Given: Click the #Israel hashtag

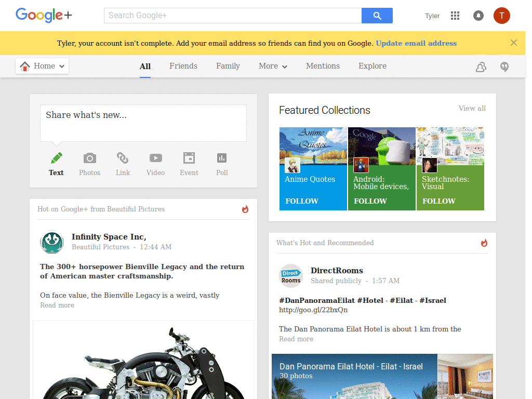Looking at the screenshot, I should [x=433, y=300].
